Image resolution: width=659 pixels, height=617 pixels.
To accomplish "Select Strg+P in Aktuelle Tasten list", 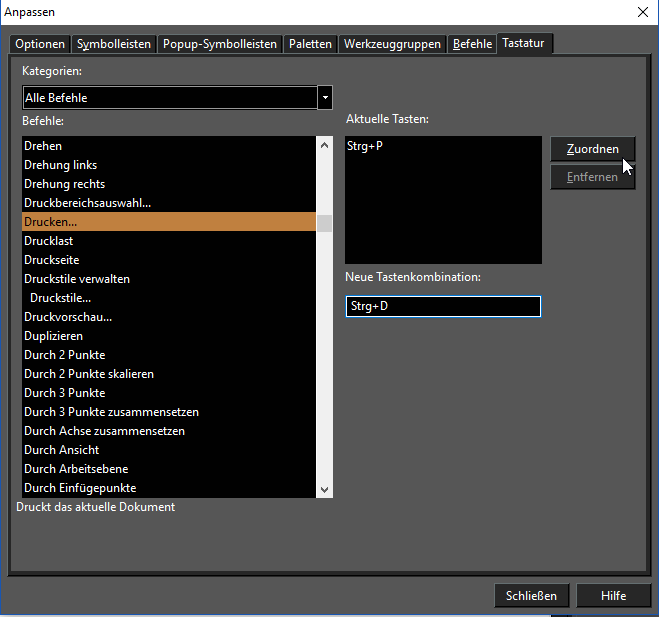I will coord(443,146).
